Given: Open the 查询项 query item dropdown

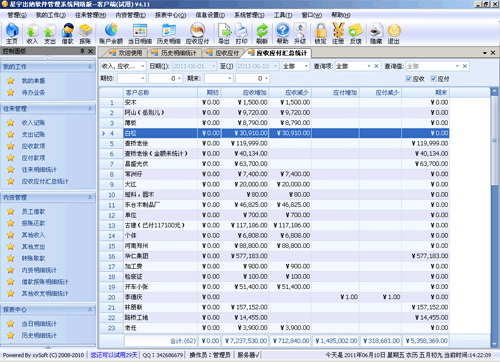Looking at the screenshot, I should point(369,66).
